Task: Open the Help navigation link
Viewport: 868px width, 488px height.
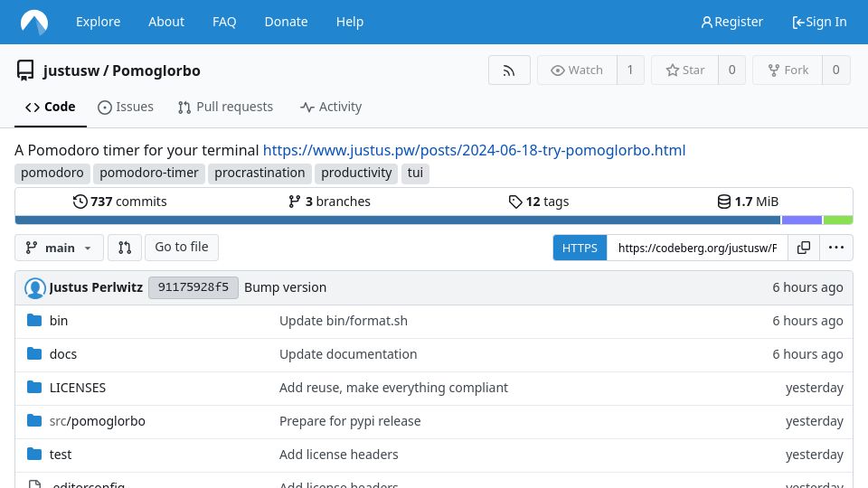Action: (350, 22)
